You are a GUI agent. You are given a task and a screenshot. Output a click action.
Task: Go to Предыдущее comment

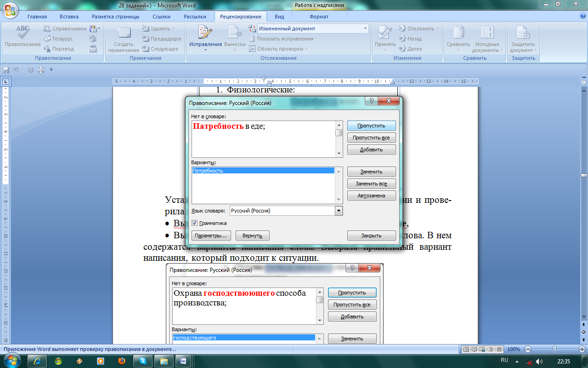click(x=162, y=39)
